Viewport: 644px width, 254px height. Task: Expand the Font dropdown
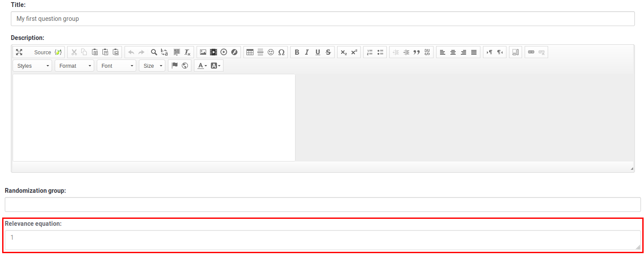(x=117, y=66)
